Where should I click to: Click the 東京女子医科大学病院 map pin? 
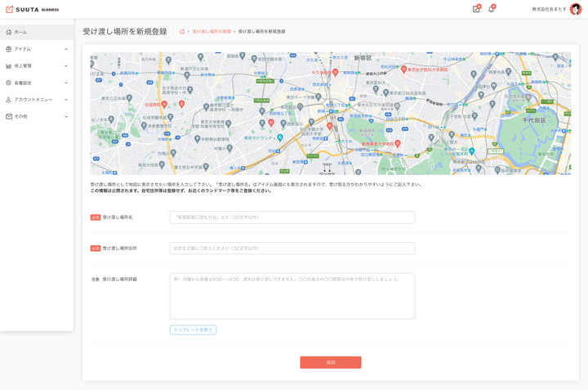tap(403, 69)
